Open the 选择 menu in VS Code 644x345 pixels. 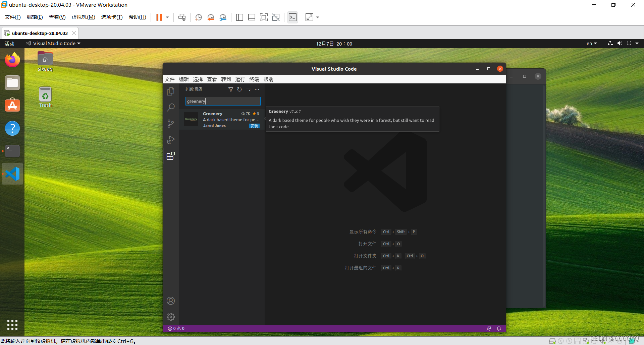198,79
